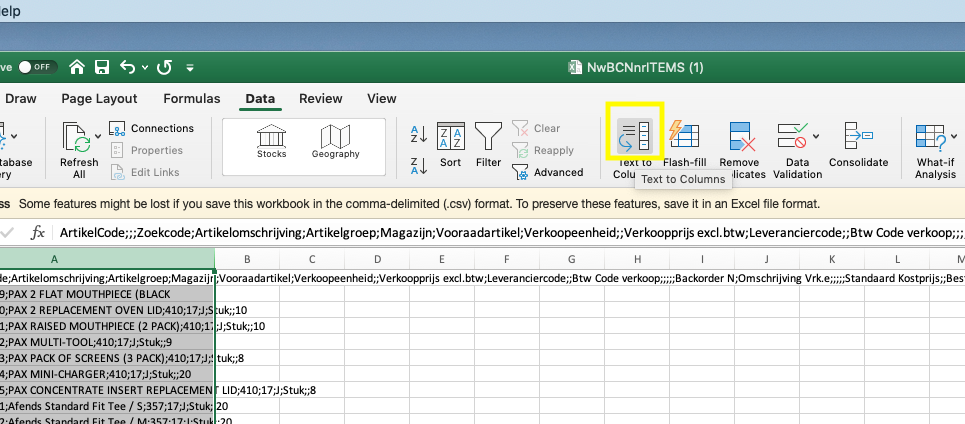Select column B header
This screenshot has width=965, height=424.
(247, 259)
